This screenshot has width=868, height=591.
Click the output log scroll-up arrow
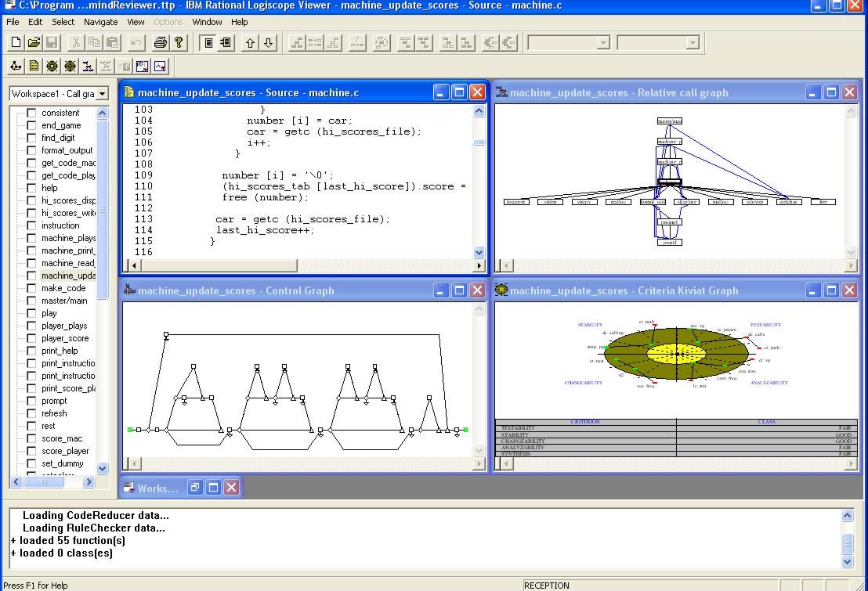(847, 515)
